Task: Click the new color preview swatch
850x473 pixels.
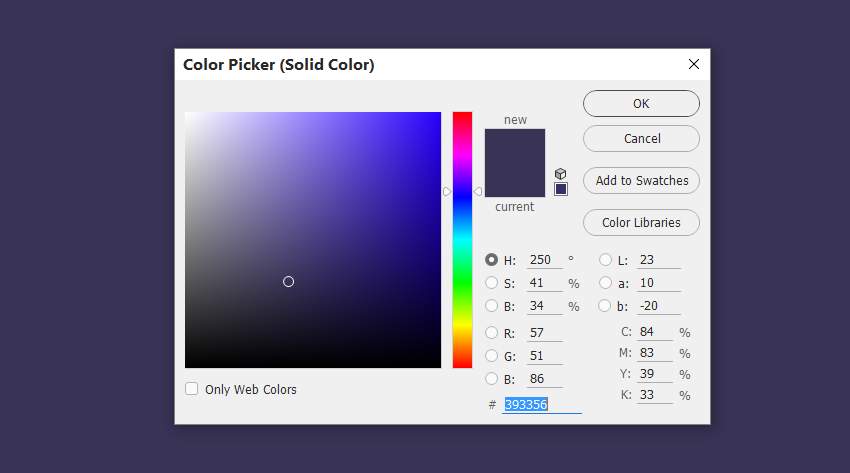Action: coord(515,146)
